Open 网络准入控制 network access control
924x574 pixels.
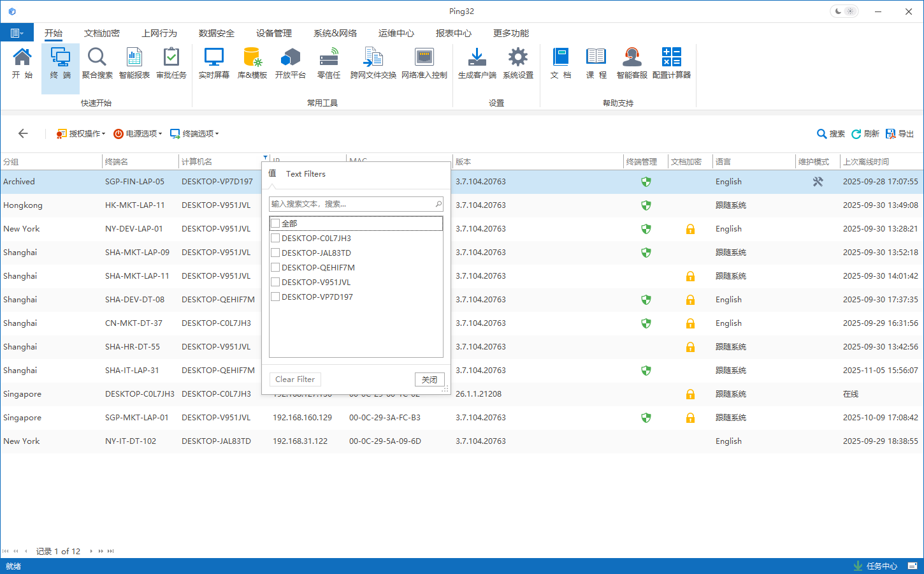(424, 63)
